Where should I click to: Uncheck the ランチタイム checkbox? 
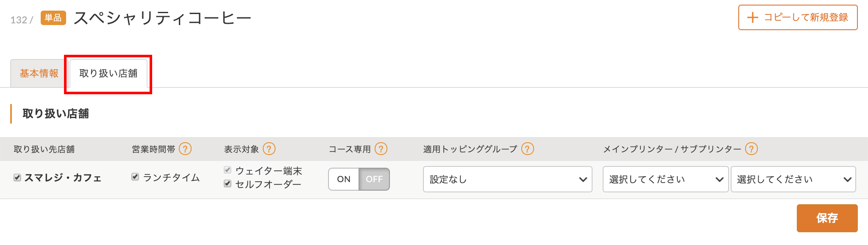click(135, 177)
